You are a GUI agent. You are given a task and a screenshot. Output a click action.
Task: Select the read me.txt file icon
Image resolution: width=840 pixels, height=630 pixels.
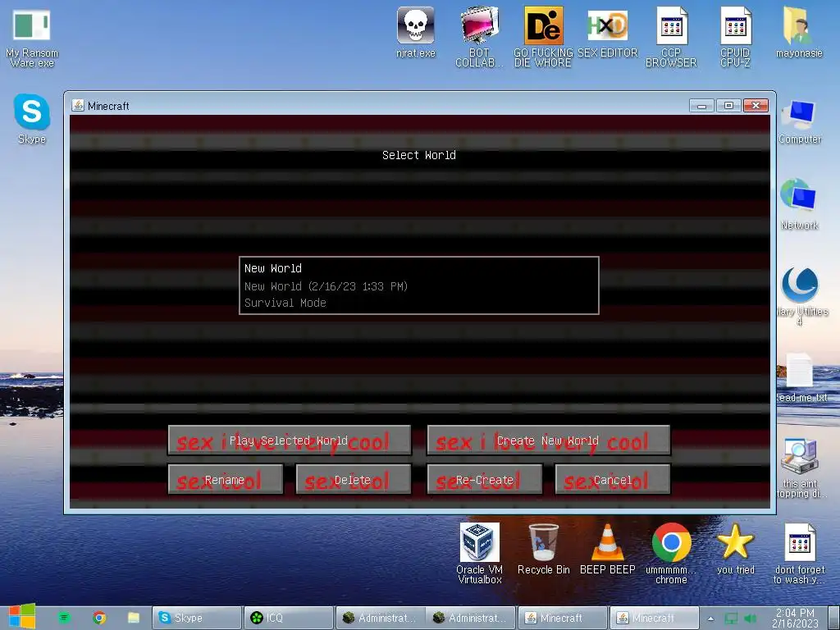801,377
